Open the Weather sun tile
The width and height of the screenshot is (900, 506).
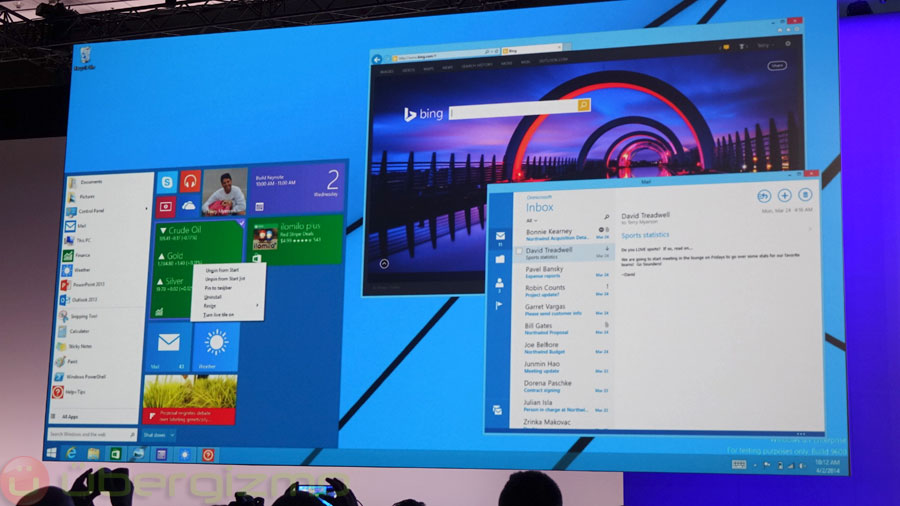pyautogui.click(x=216, y=347)
